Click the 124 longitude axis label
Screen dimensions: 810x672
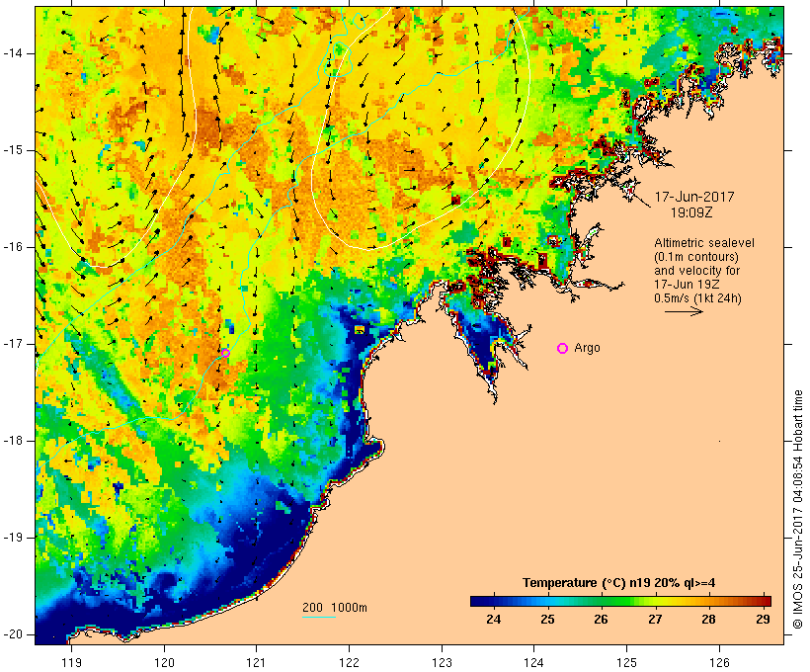[533, 662]
